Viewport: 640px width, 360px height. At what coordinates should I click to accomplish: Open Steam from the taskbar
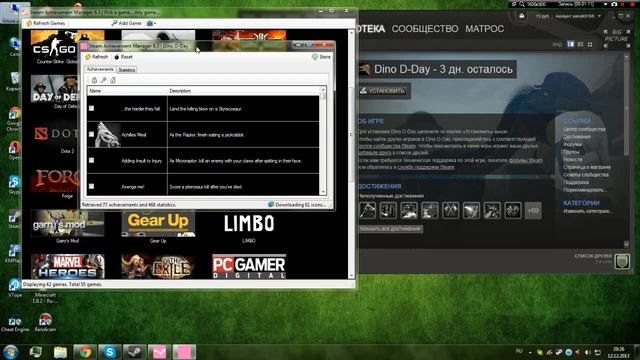coord(134,352)
